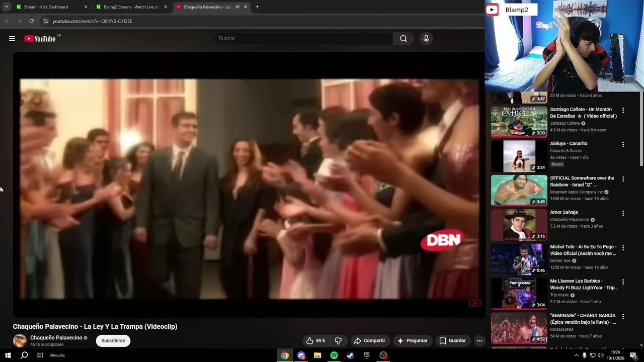Image resolution: width=644 pixels, height=362 pixels.
Task: Go back in browser history
Action: 8,21
